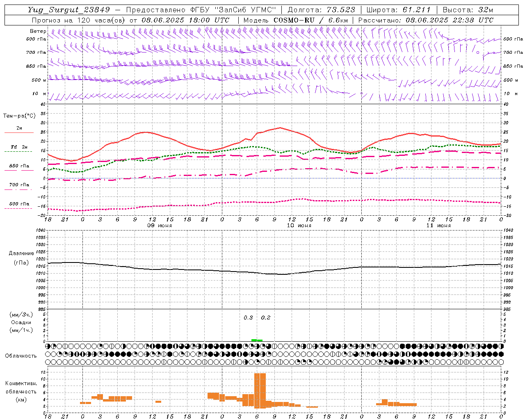
Task: Click the 850 гПа temperature legend entry
Action: pos(19,167)
